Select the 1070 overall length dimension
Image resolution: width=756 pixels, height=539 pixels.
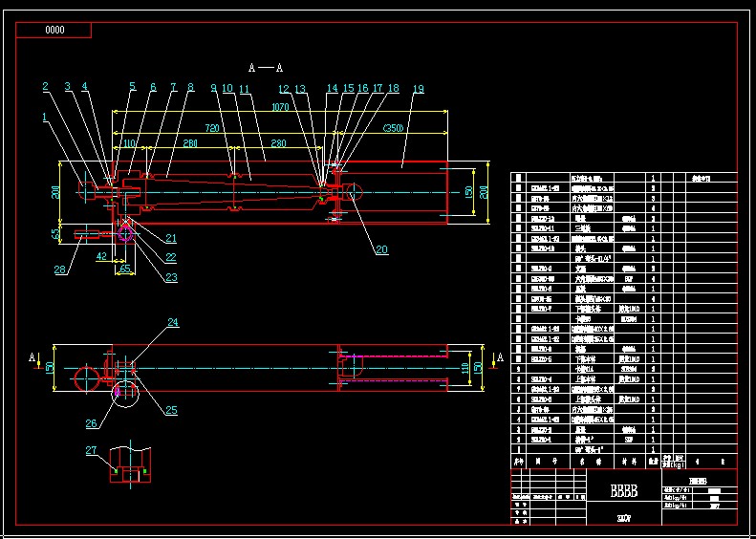[279, 108]
